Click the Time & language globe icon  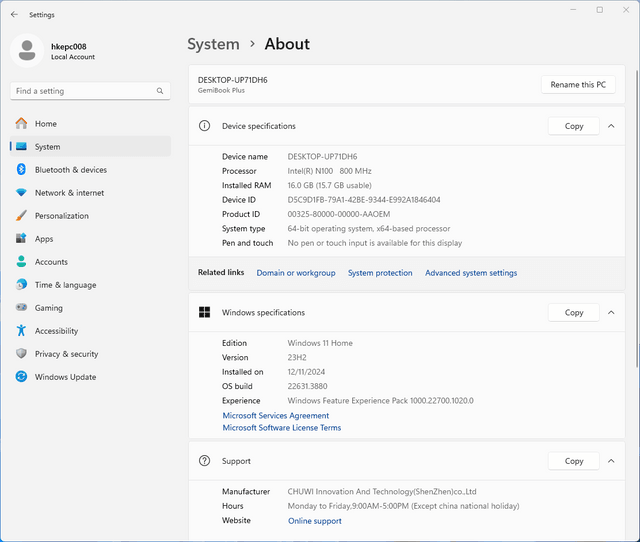21,284
